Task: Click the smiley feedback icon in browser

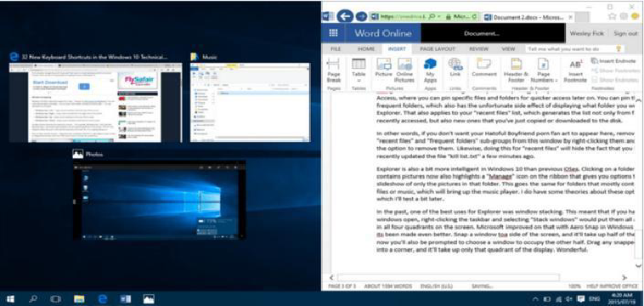Action: pos(636,16)
